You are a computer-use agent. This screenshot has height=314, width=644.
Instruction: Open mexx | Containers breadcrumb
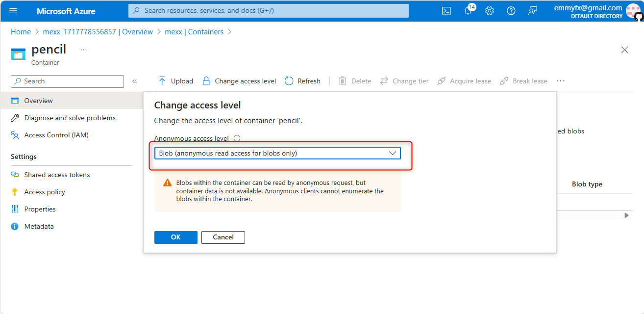(x=194, y=32)
